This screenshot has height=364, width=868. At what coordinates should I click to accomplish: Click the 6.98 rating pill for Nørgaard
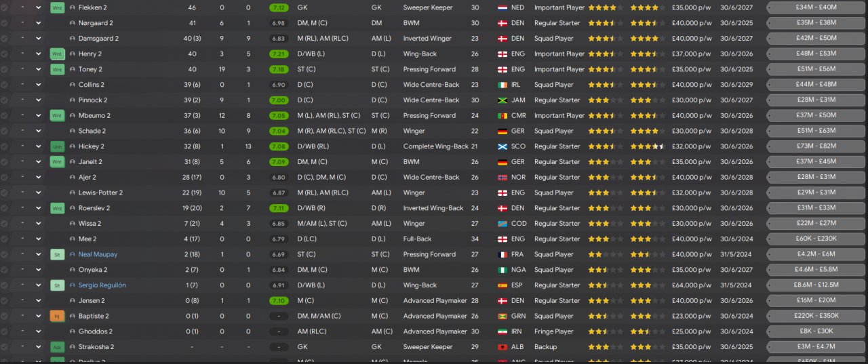coord(277,23)
